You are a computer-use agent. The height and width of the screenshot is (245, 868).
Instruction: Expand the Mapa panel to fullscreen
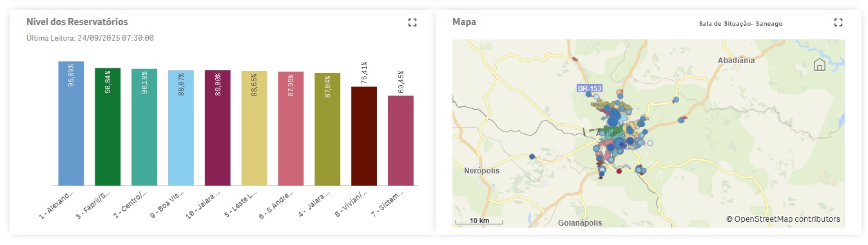[x=838, y=23]
